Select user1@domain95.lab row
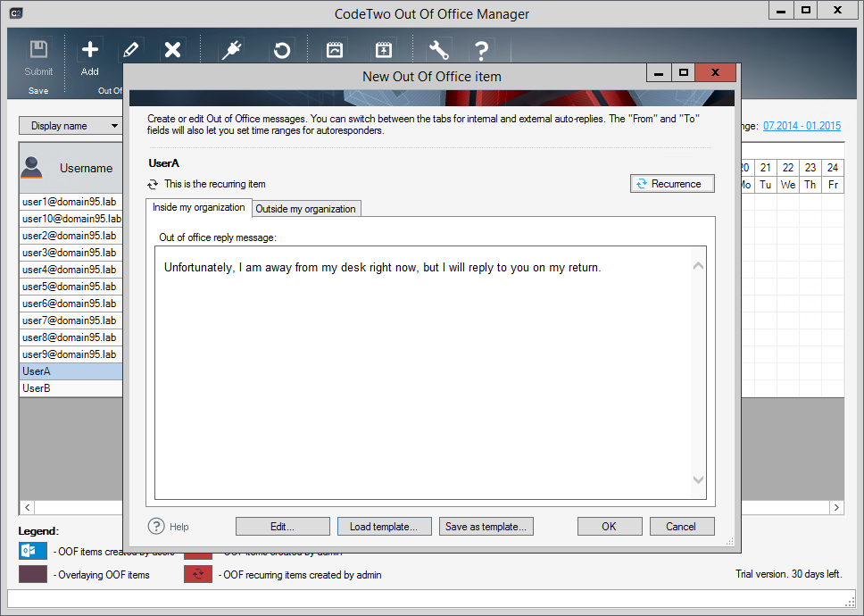864x616 pixels. [x=71, y=201]
